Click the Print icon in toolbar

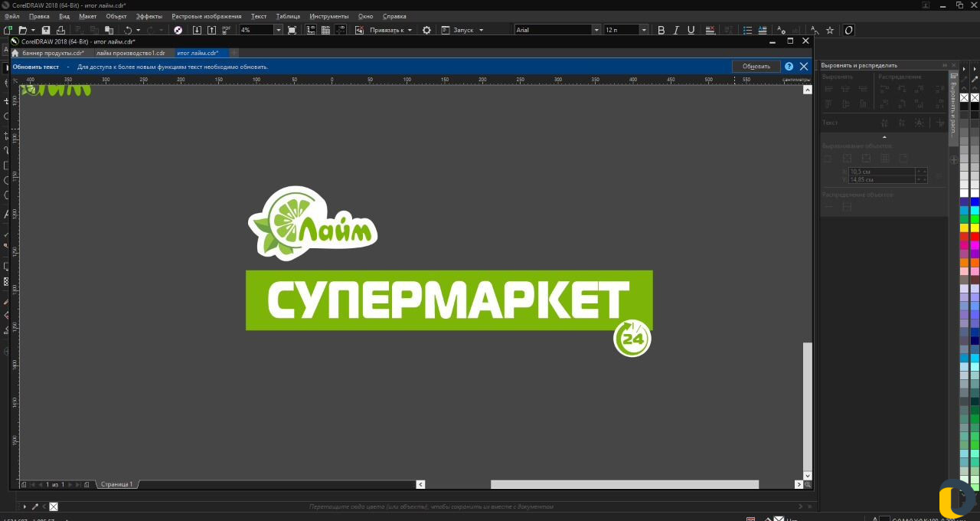tap(60, 30)
